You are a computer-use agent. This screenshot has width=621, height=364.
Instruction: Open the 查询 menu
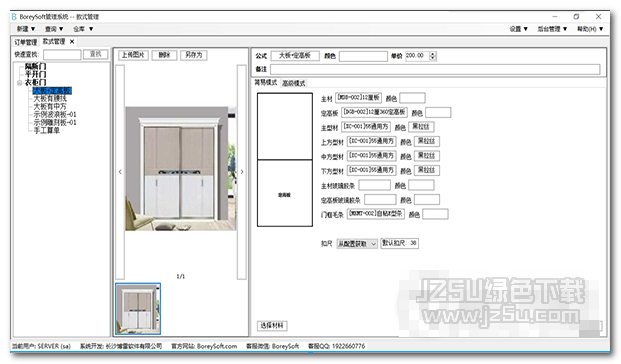[x=54, y=29]
